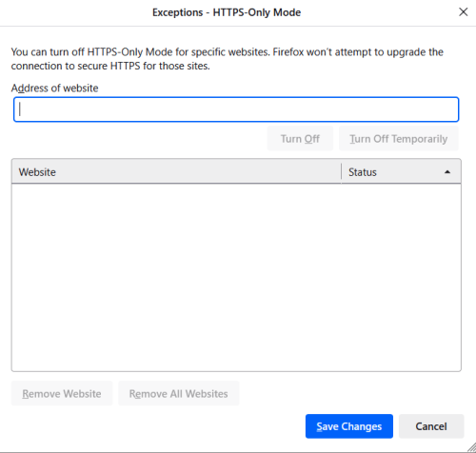This screenshot has height=453, width=476.
Task: Click the Remove All Websites button
Action: (x=179, y=394)
